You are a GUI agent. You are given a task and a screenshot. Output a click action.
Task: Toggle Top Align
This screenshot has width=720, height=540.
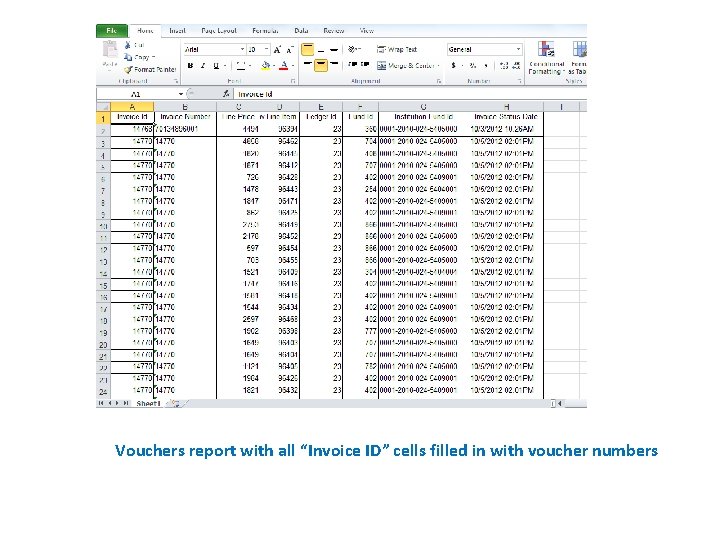tap(308, 49)
